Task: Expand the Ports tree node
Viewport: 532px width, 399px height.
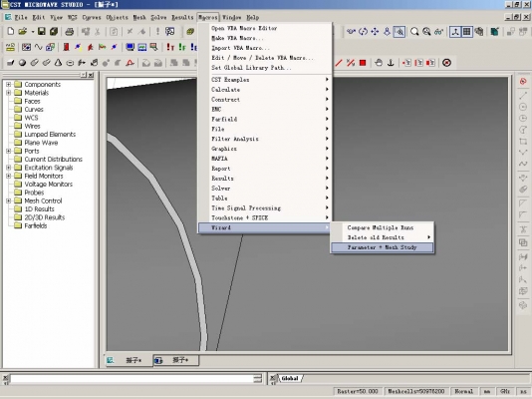Action: 9,151
